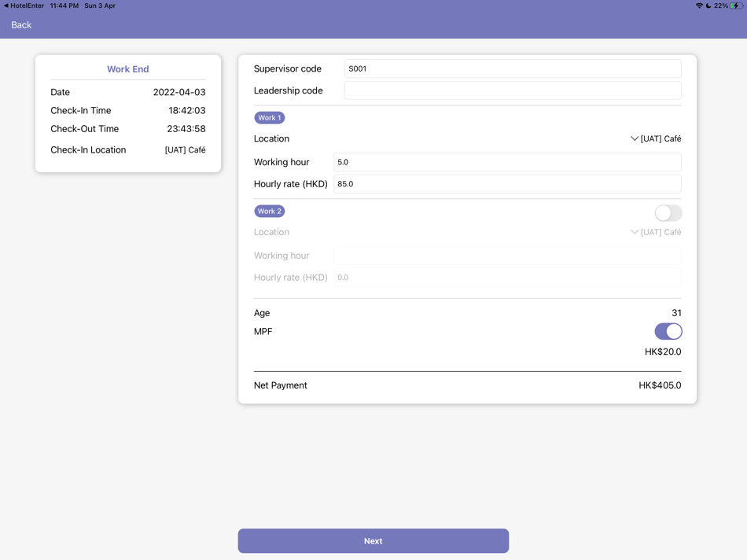
Task: Click the Age value 31
Action: [676, 313]
